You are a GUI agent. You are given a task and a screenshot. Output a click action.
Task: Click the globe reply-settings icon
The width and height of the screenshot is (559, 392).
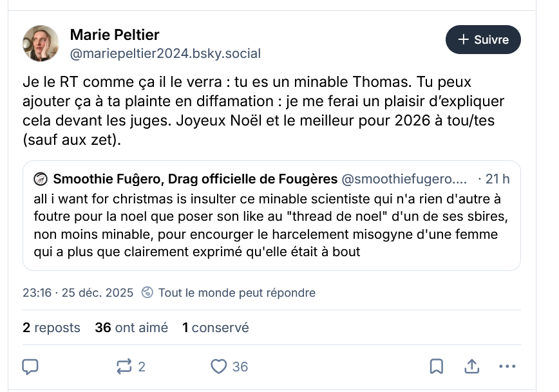pyautogui.click(x=147, y=293)
